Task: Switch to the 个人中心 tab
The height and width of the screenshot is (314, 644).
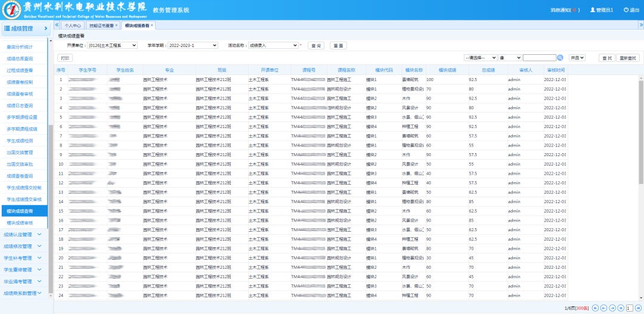Action: [72, 26]
